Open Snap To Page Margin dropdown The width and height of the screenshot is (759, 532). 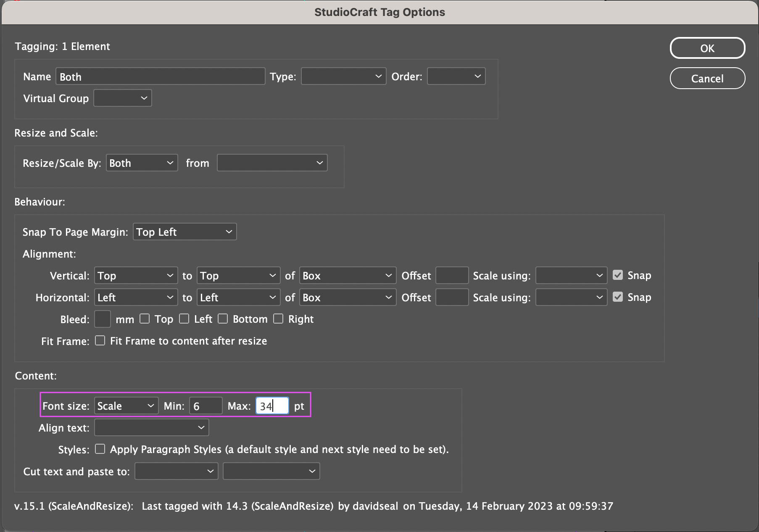click(x=184, y=232)
